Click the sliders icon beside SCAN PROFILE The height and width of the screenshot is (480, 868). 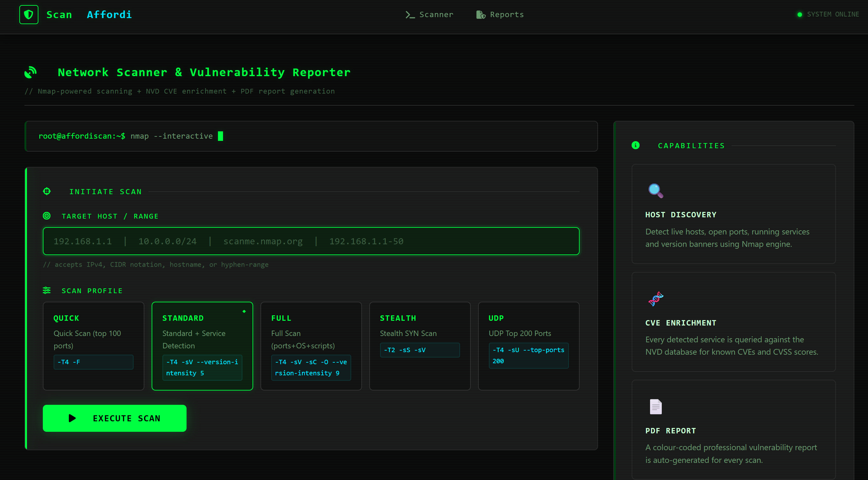(47, 290)
